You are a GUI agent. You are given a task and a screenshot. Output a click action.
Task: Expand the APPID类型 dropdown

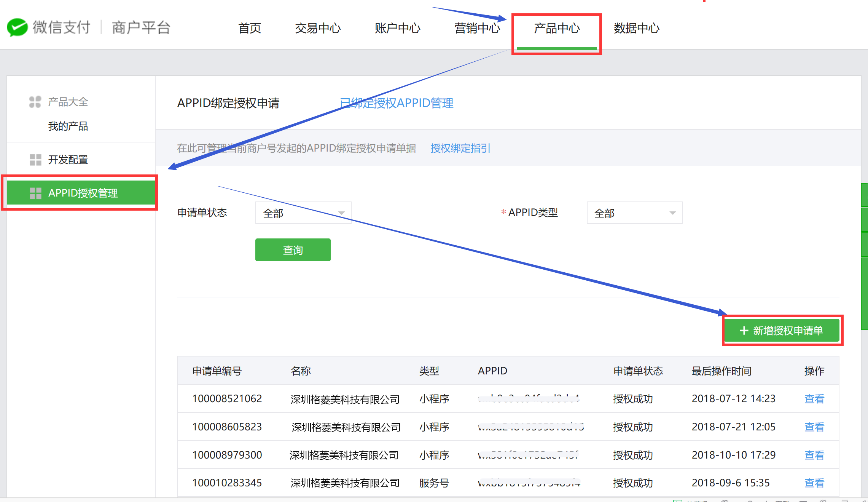click(x=634, y=213)
